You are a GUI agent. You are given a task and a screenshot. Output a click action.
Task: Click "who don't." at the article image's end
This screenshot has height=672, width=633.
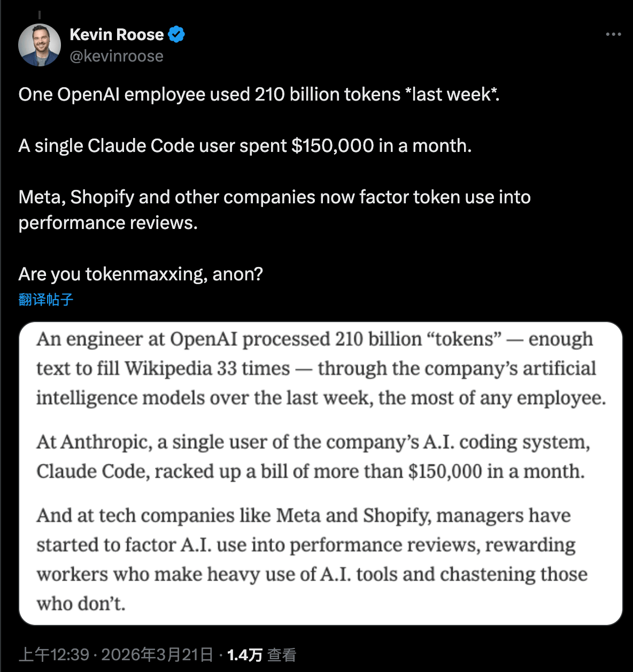(x=81, y=604)
